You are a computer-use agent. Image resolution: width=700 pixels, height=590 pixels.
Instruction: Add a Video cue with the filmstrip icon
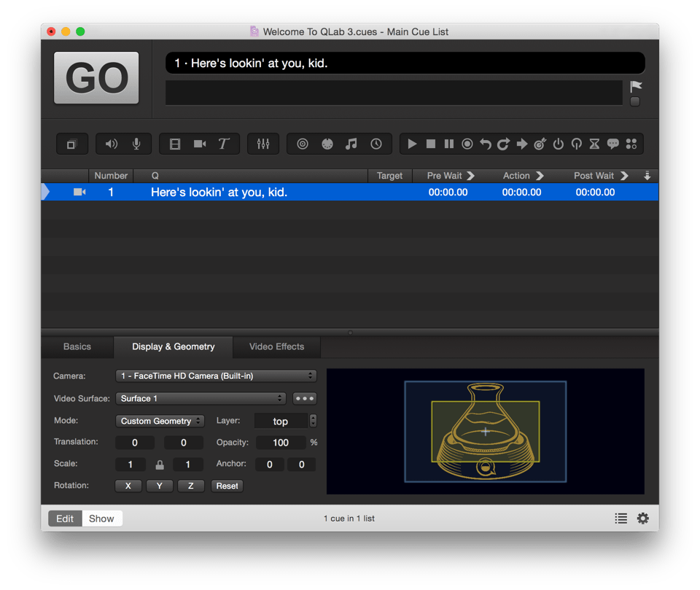pos(175,144)
